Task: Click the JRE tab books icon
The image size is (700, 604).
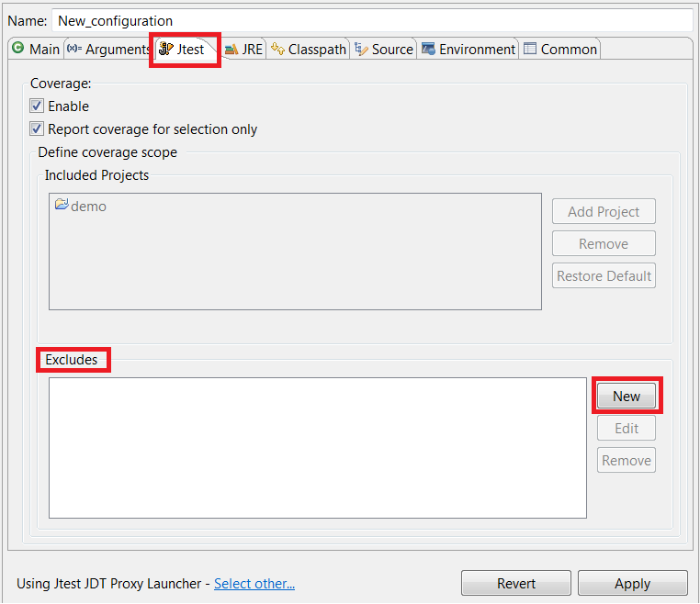Action: coord(231,49)
